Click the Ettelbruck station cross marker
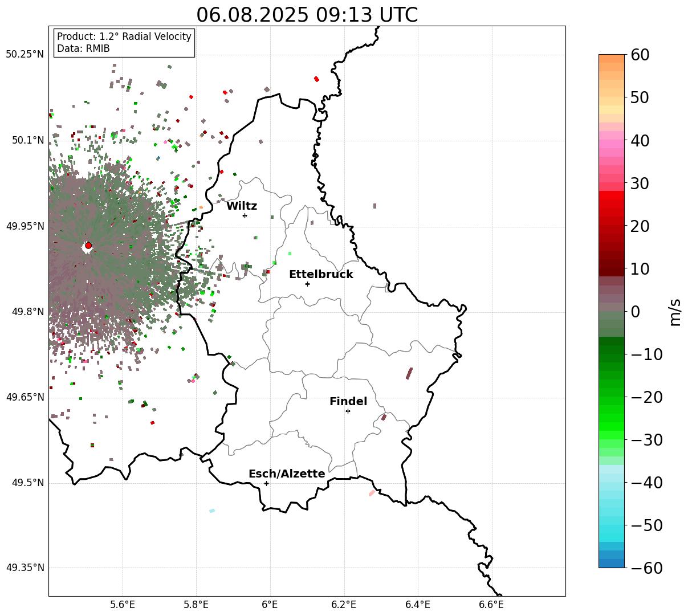Image resolution: width=688 pixels, height=616 pixels. tap(307, 284)
